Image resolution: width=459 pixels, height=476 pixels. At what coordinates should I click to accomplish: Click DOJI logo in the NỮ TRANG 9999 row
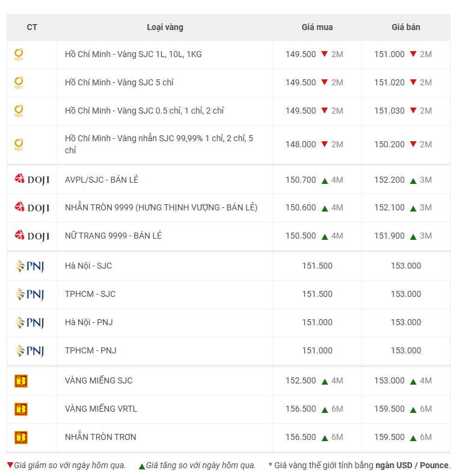click(32, 236)
